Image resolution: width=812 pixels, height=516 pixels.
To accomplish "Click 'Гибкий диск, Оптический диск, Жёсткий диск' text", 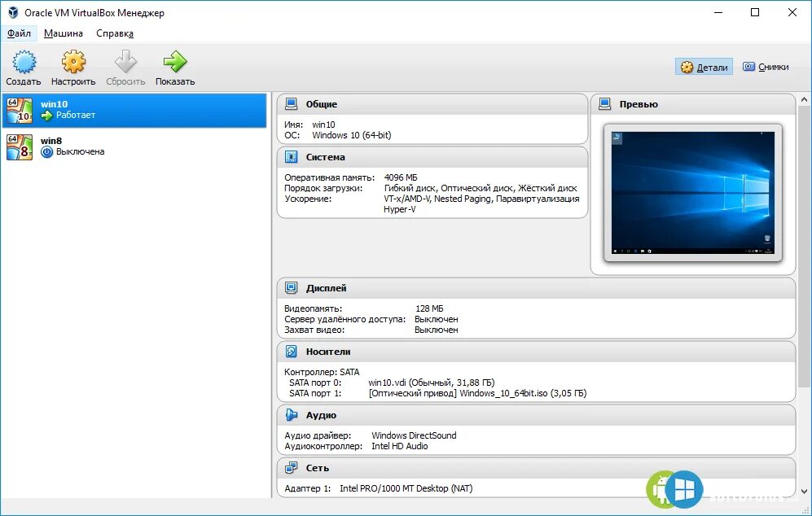I will pos(481,188).
